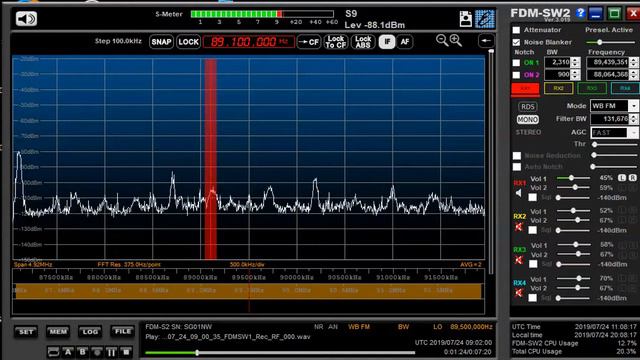Unmute the RX3 speaker icon
The height and width of the screenshot is (360, 640).
pyautogui.click(x=519, y=260)
